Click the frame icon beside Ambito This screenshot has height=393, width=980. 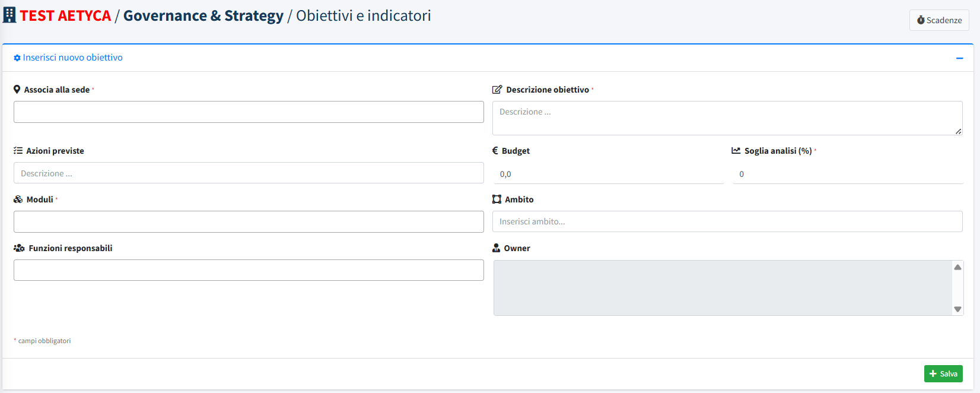[497, 199]
